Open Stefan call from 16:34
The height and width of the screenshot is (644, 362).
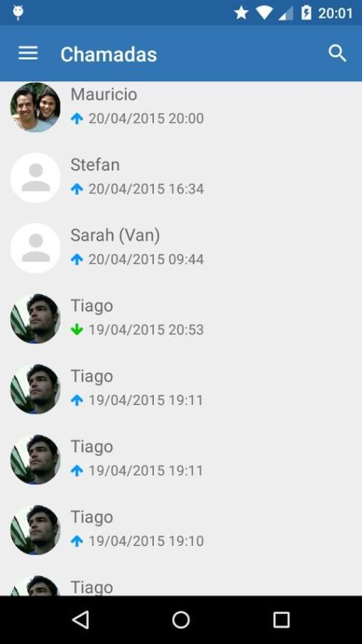click(x=181, y=177)
